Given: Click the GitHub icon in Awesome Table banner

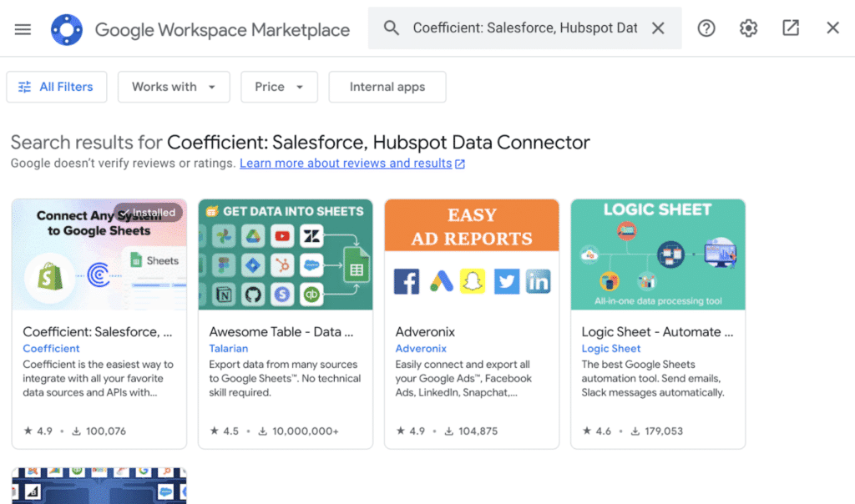Looking at the screenshot, I should 252,295.
